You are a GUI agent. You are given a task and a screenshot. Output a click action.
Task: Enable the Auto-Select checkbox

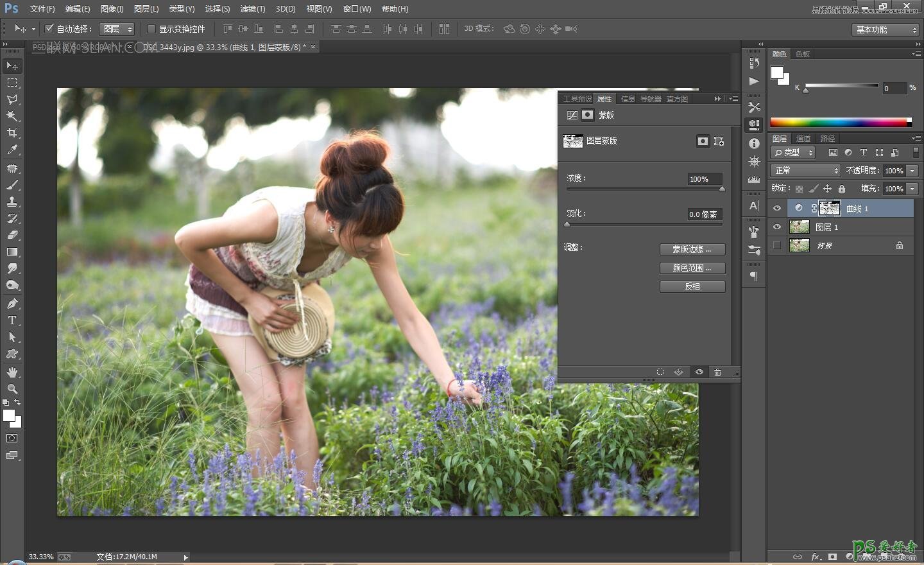(x=49, y=29)
